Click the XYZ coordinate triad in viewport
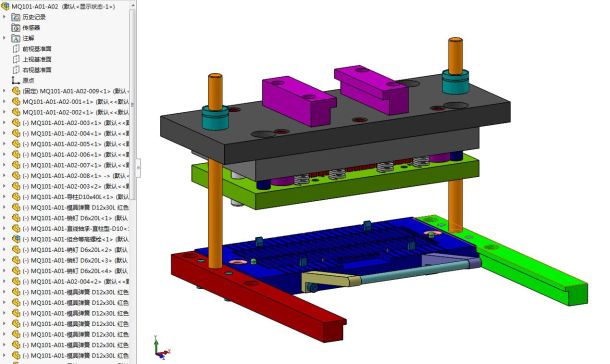610x364 pixels. pyautogui.click(x=161, y=348)
